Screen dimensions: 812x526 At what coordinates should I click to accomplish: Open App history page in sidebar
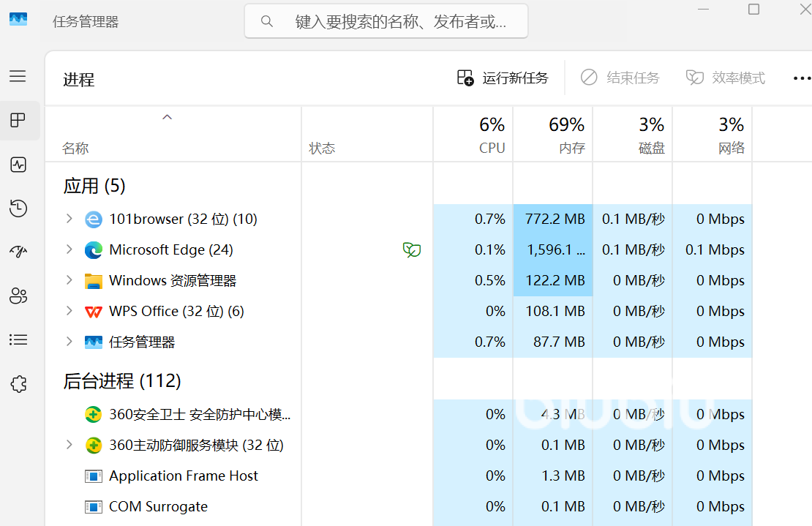click(18, 208)
